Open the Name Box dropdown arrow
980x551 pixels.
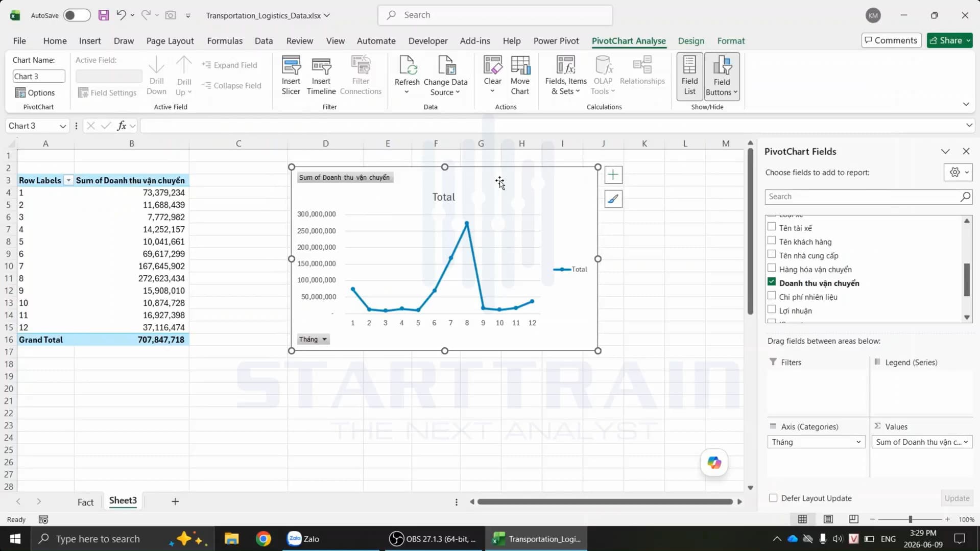[62, 126]
